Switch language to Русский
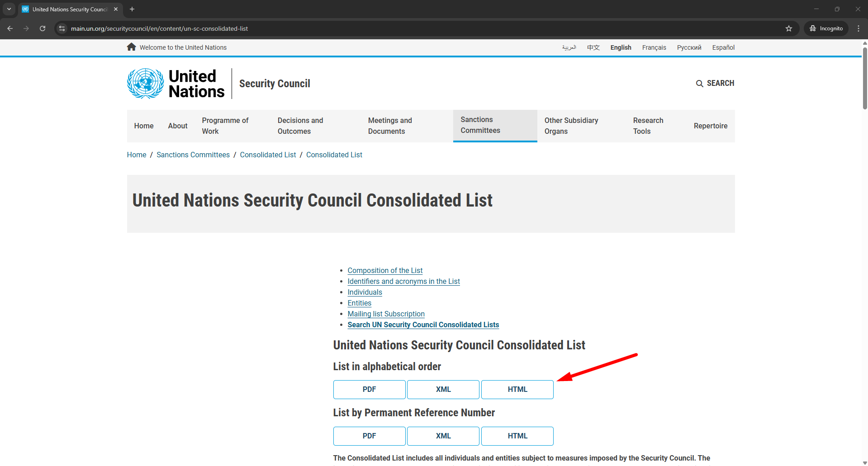This screenshot has height=466, width=868. click(x=689, y=47)
